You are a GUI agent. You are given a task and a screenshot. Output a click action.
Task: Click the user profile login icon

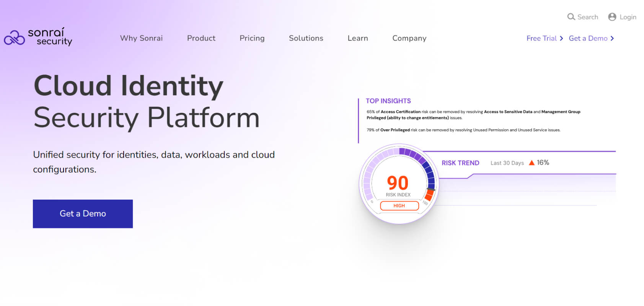(x=612, y=17)
